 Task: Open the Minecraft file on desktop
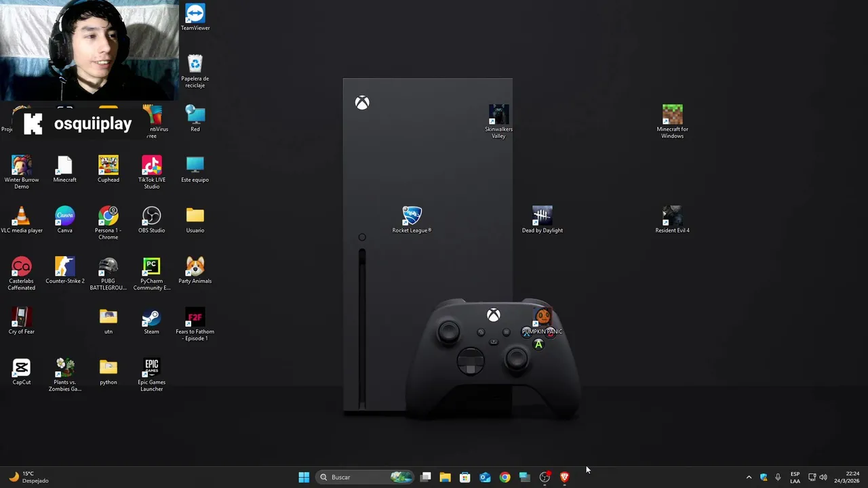click(64, 169)
